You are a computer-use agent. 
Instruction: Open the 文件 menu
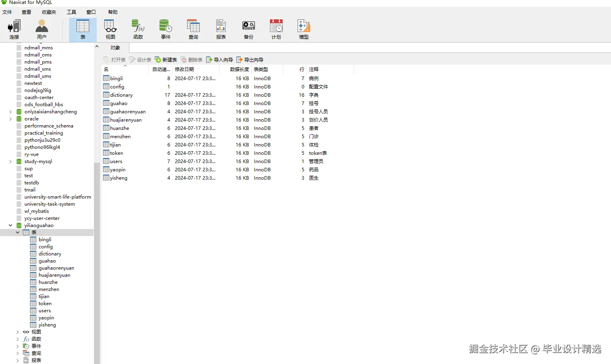coord(7,12)
